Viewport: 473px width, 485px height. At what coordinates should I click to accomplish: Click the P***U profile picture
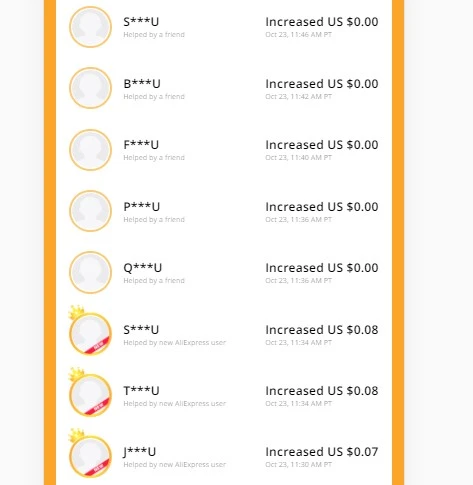(90, 211)
